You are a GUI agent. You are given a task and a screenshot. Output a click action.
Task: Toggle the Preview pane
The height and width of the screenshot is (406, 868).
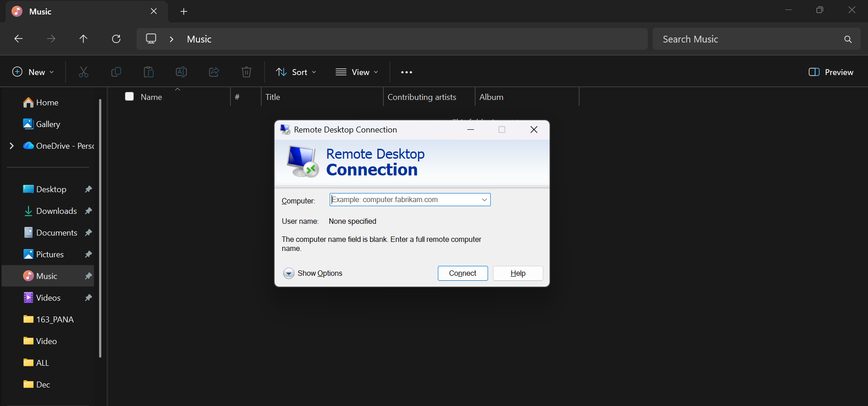(830, 72)
